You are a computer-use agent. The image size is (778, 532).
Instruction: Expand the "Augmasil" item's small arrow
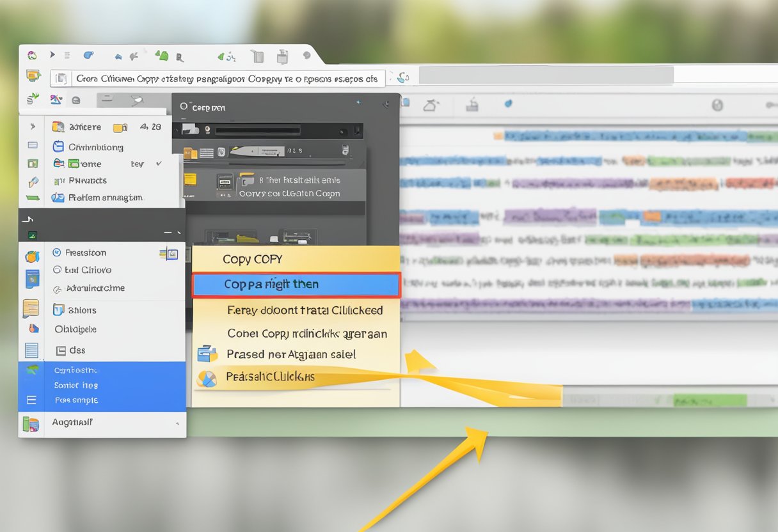click(x=177, y=423)
